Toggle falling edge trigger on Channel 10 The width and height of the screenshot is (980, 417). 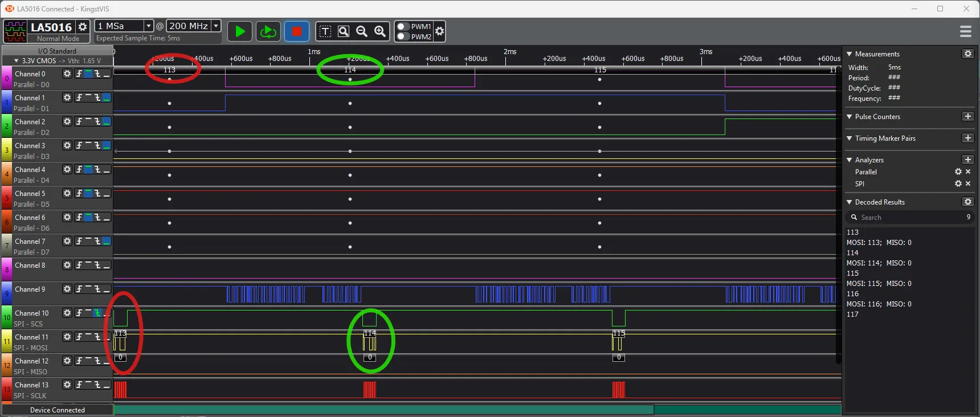point(97,313)
